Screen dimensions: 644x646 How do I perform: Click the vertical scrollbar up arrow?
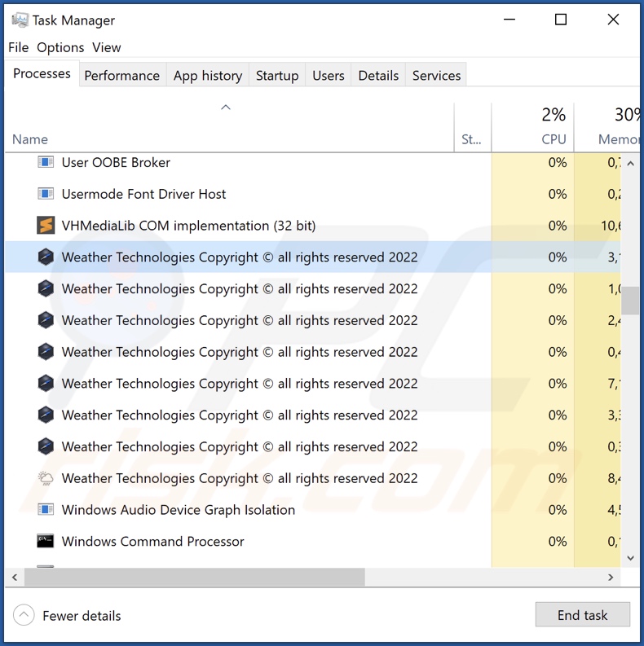pos(630,164)
